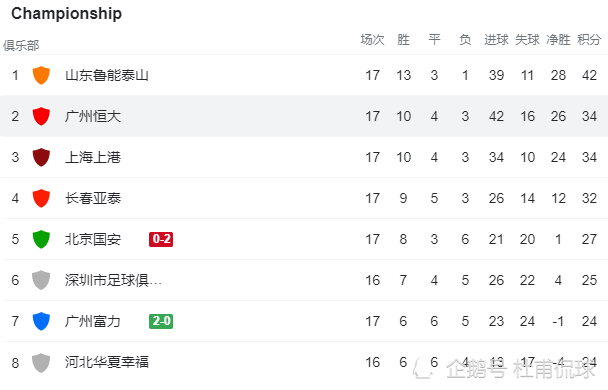The width and height of the screenshot is (608, 390).
Task: Click the dark red shield for 上海上港
Action: pyautogui.click(x=41, y=157)
